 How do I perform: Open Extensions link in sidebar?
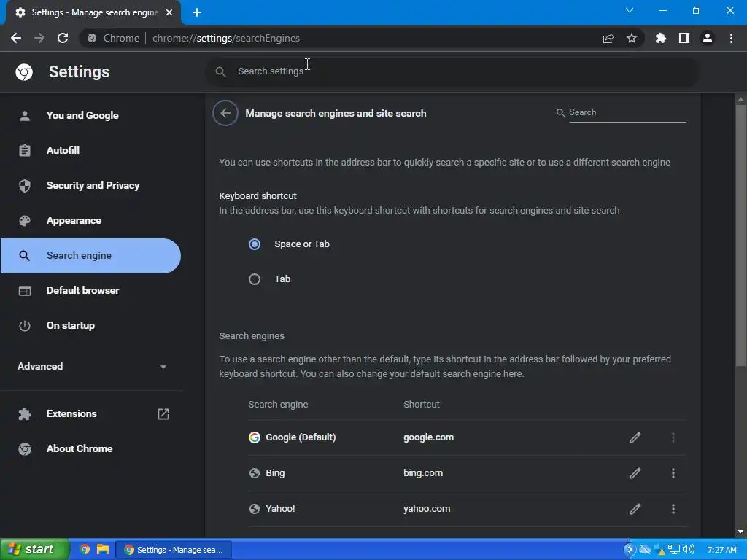[90, 414]
